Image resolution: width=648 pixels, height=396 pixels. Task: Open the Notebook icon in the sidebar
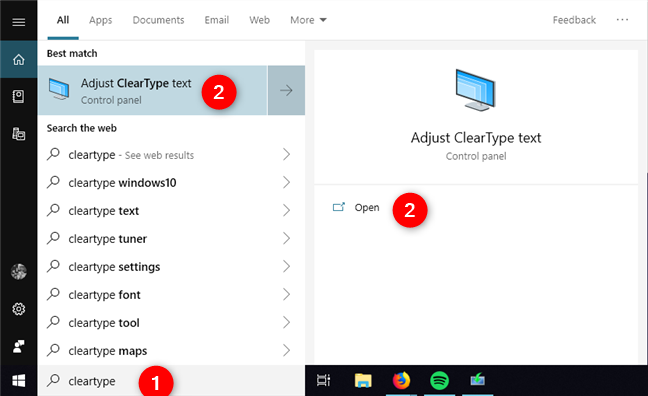click(19, 96)
